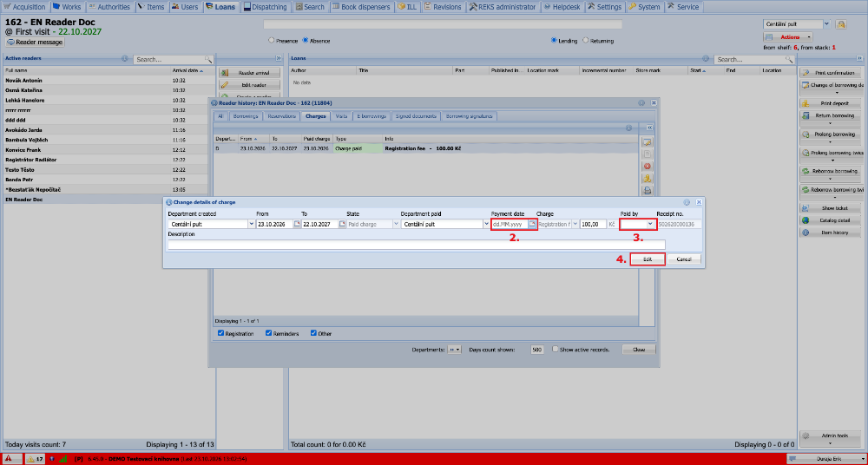Click the magnifier in Active readers search

(x=208, y=59)
